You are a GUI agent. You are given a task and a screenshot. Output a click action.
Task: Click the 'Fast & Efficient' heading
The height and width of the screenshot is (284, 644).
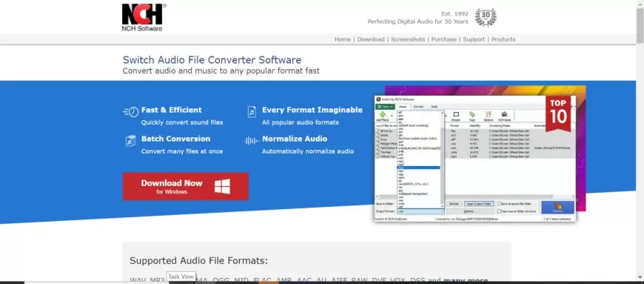tap(171, 110)
